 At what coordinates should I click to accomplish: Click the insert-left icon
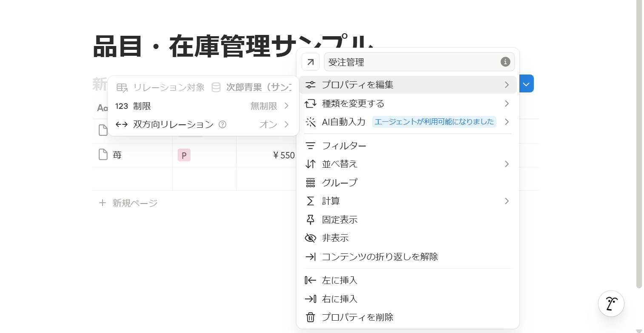[311, 280]
